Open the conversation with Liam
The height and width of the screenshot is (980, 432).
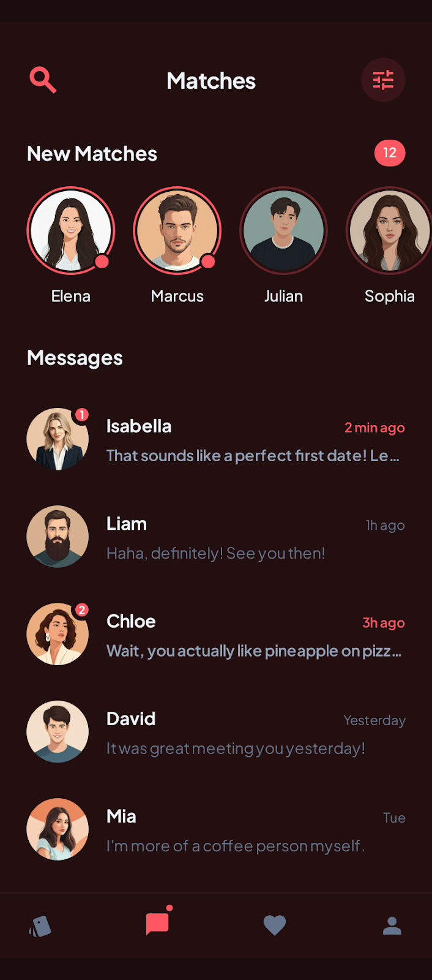(x=216, y=537)
